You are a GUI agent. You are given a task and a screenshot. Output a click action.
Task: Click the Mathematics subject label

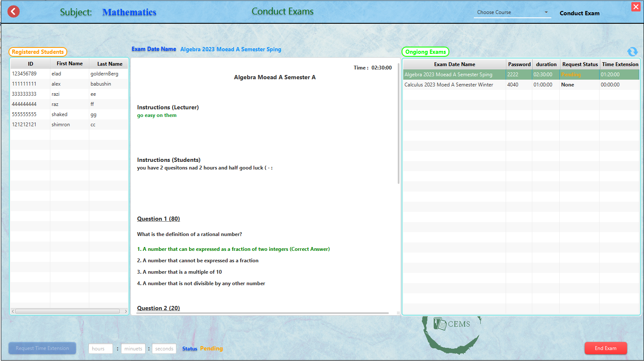(x=129, y=12)
